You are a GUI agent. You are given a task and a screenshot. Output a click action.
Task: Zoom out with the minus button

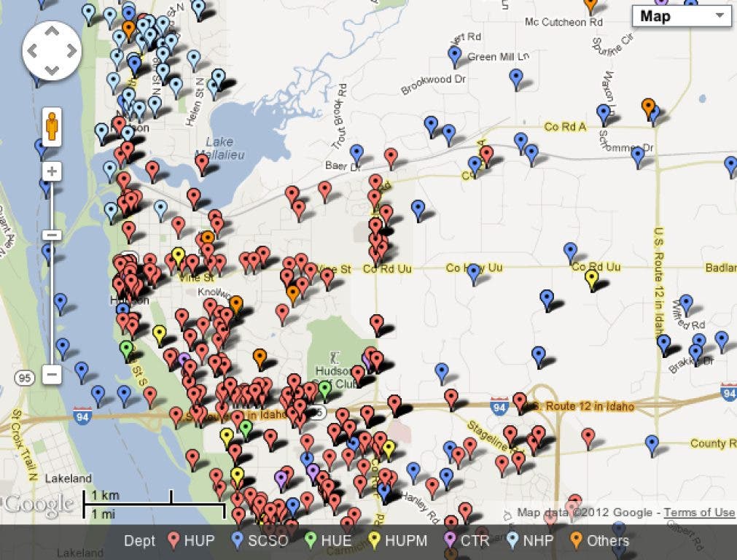52,374
